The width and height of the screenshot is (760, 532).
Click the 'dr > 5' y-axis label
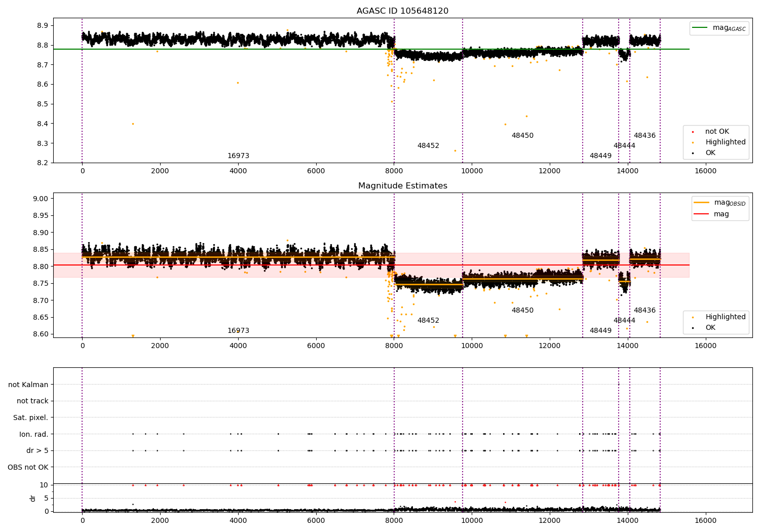pyautogui.click(x=37, y=451)
